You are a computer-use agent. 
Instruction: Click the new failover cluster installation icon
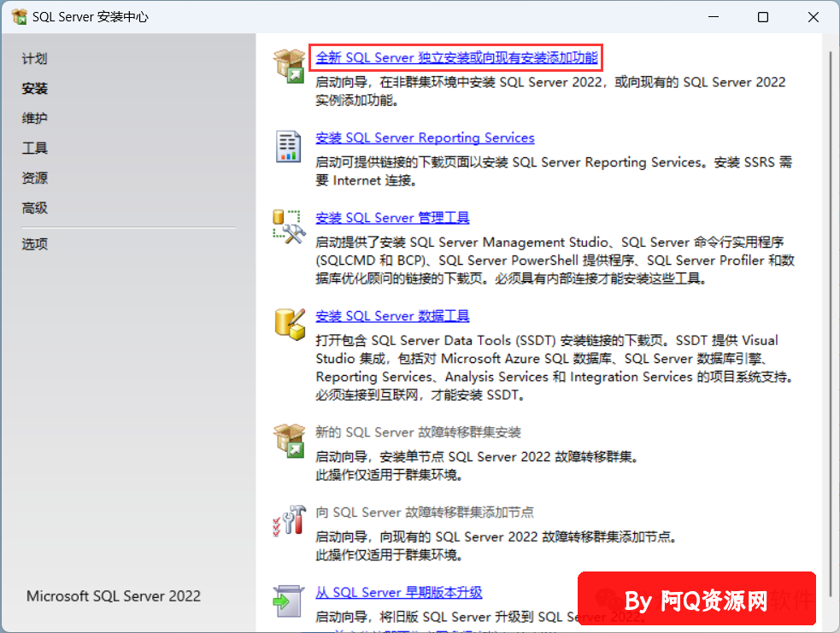[x=290, y=441]
